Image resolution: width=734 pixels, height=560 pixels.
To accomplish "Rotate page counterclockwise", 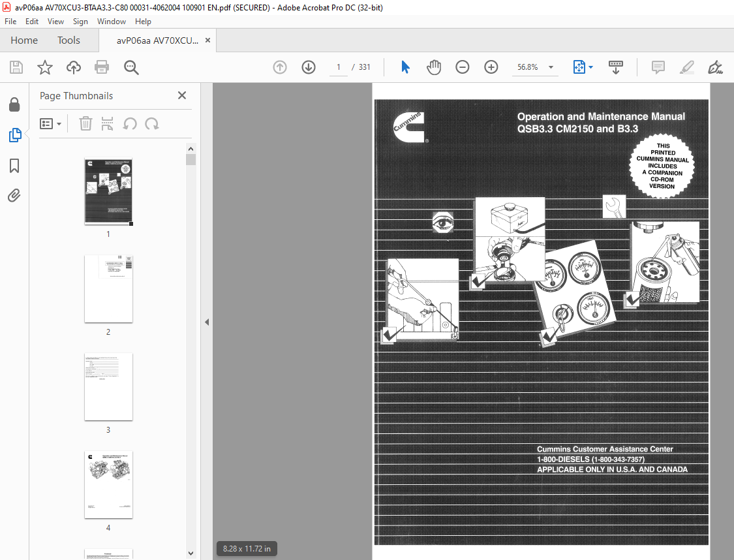I will [x=130, y=124].
